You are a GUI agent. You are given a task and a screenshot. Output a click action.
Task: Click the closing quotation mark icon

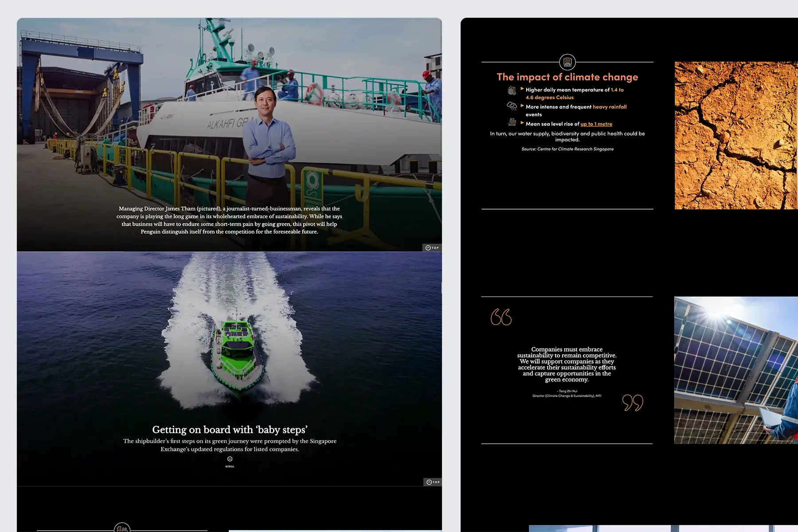633,403
